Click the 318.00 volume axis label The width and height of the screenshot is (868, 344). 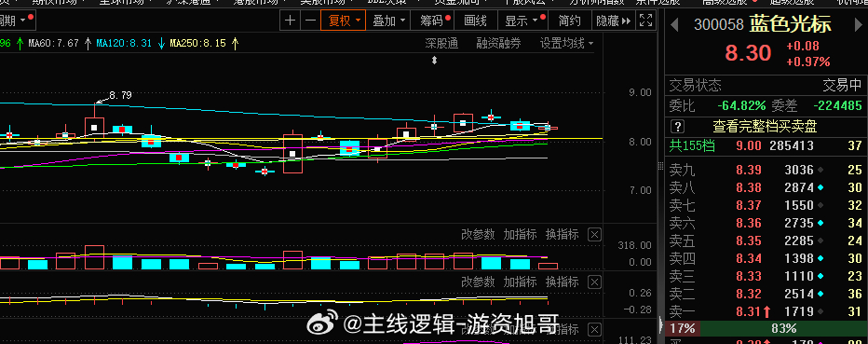(635, 245)
